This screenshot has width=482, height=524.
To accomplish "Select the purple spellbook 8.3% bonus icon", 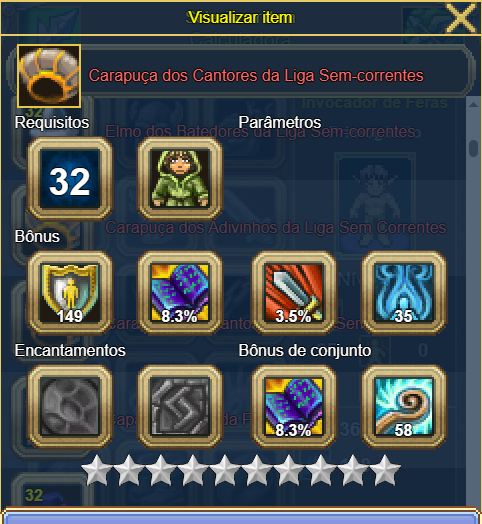I will 180,293.
